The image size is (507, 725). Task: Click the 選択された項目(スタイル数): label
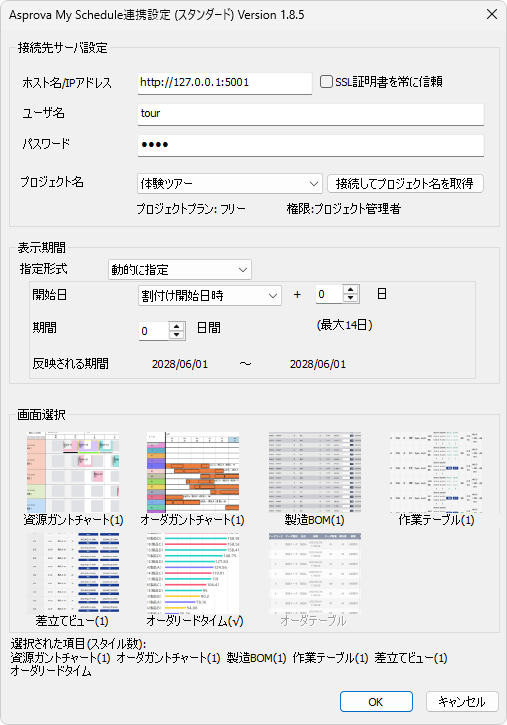tap(78, 643)
